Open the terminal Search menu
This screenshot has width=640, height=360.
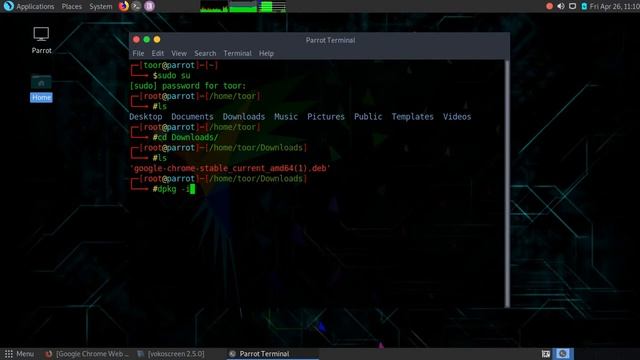pos(205,53)
